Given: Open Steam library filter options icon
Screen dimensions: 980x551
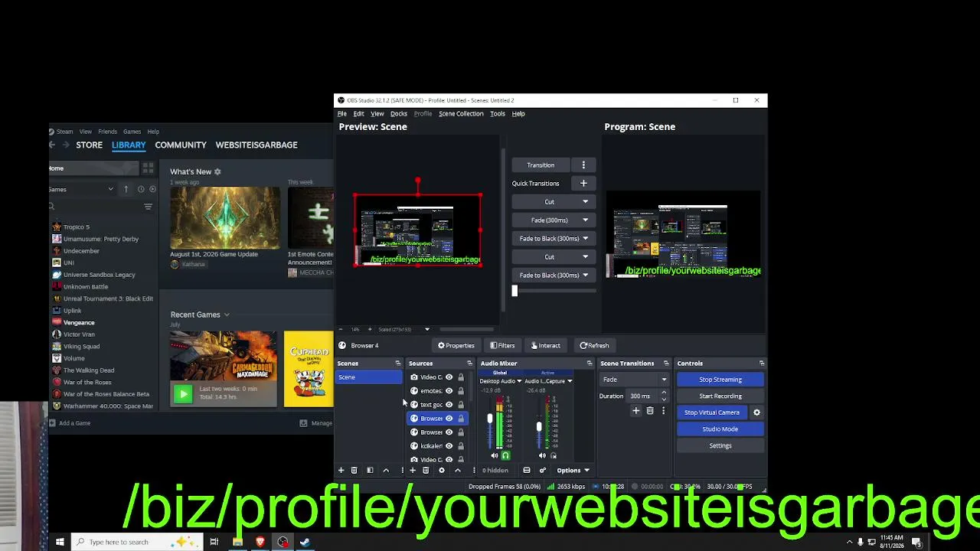Looking at the screenshot, I should [148, 207].
